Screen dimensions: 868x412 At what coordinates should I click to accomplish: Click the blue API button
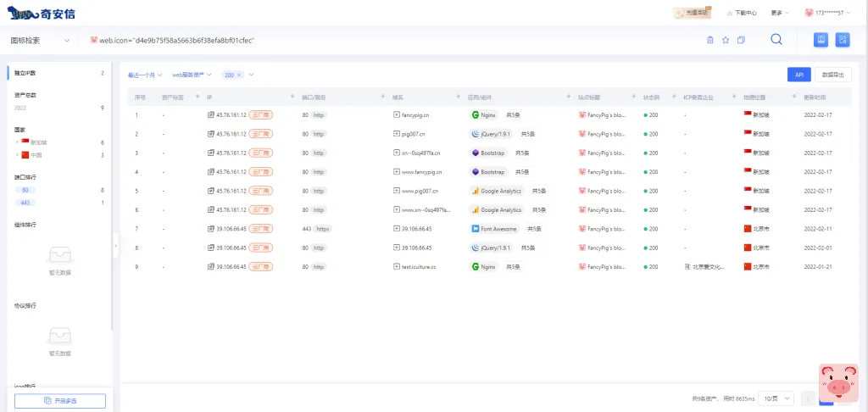point(798,75)
